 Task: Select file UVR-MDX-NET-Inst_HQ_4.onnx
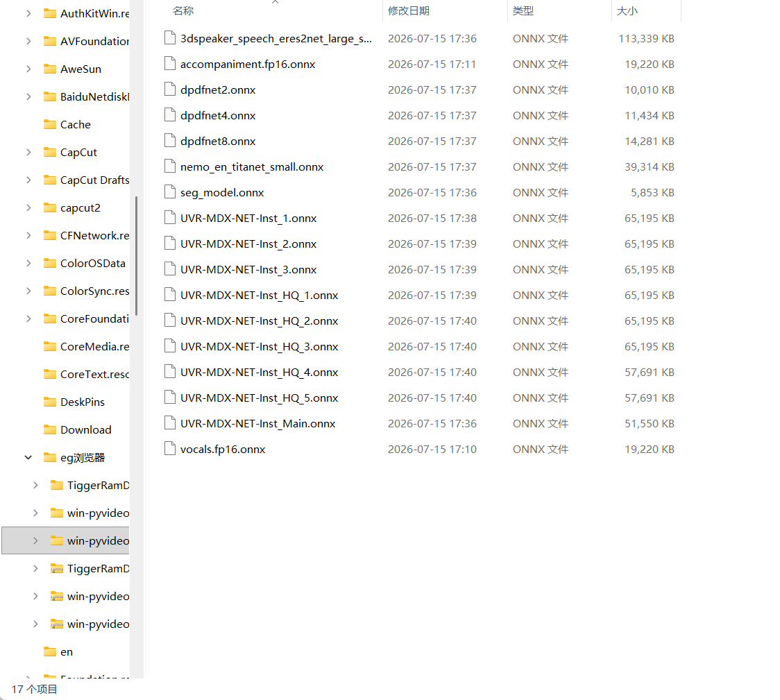click(x=259, y=373)
